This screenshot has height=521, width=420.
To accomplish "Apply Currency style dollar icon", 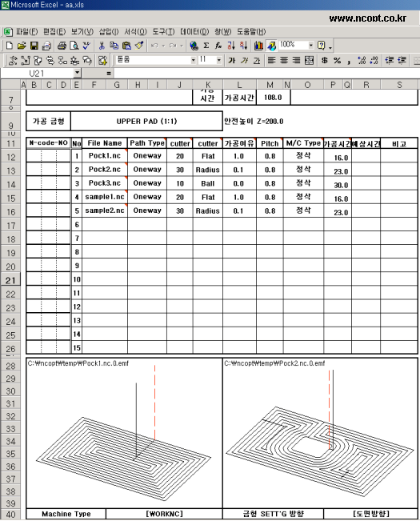I will coord(325,61).
